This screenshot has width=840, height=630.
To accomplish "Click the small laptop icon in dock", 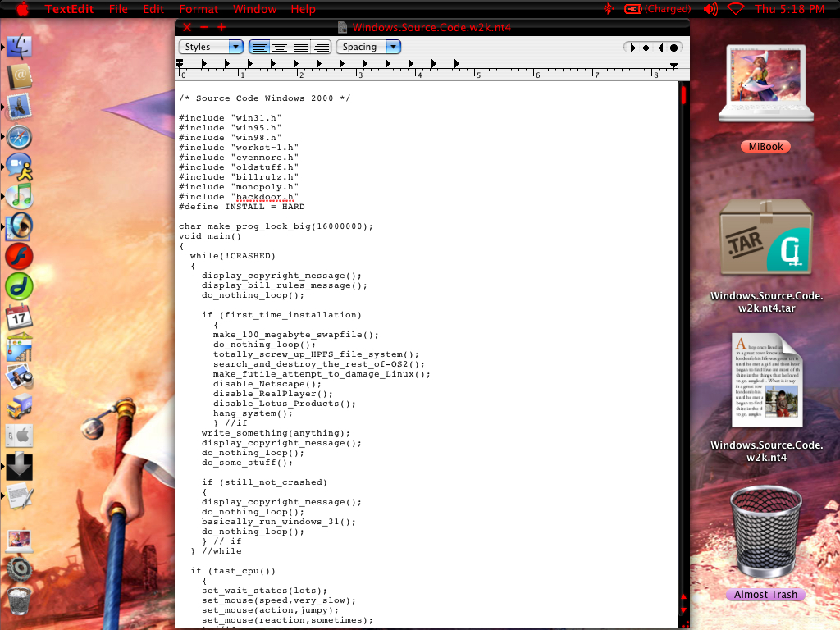I will coord(20,540).
